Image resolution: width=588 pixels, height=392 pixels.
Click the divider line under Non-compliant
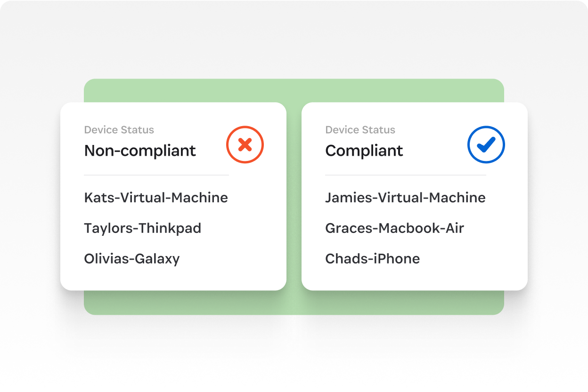pyautogui.click(x=156, y=175)
